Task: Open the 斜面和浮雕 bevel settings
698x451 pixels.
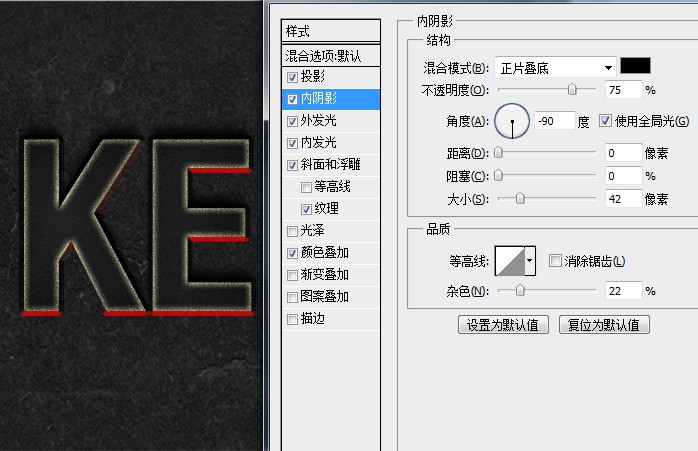Action: (x=330, y=165)
